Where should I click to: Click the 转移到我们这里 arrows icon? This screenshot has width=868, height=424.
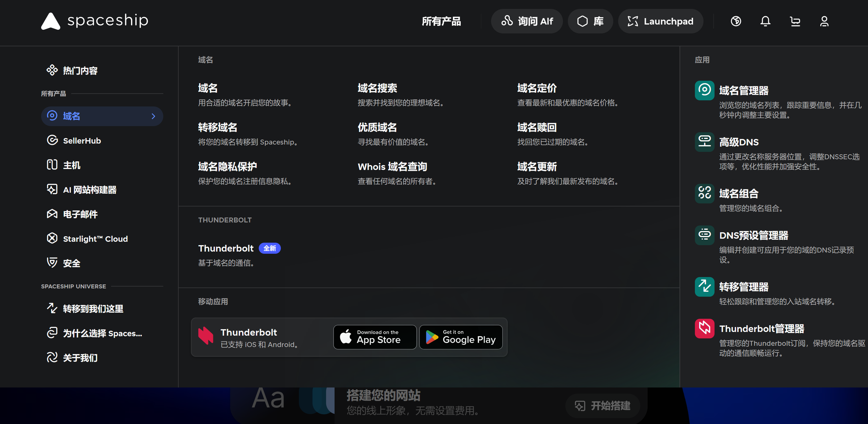tap(52, 308)
